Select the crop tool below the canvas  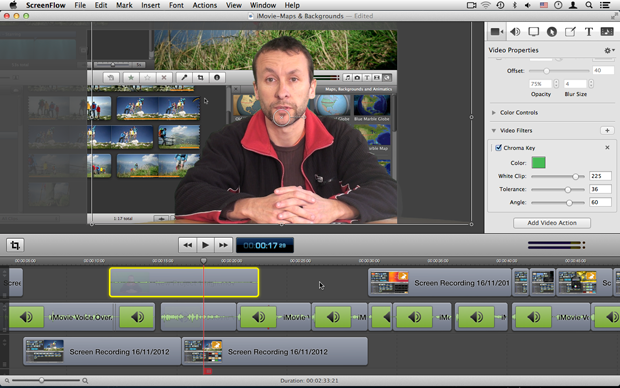point(15,245)
